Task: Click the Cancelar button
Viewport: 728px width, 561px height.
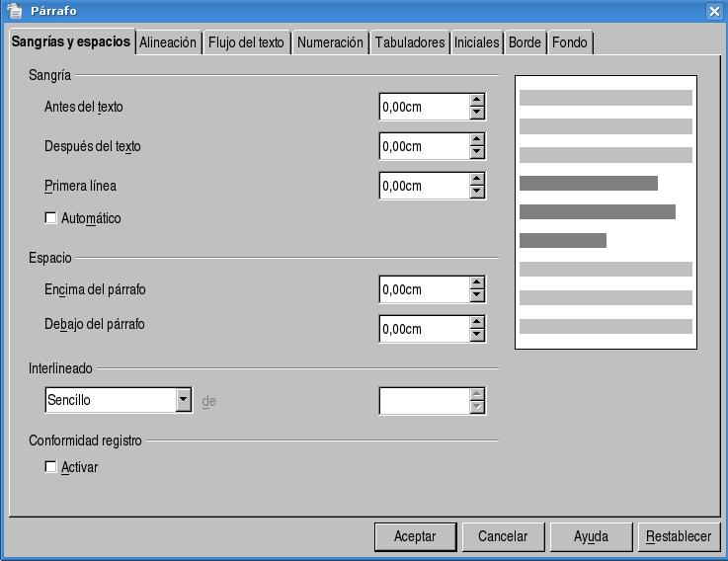Action: point(503,536)
